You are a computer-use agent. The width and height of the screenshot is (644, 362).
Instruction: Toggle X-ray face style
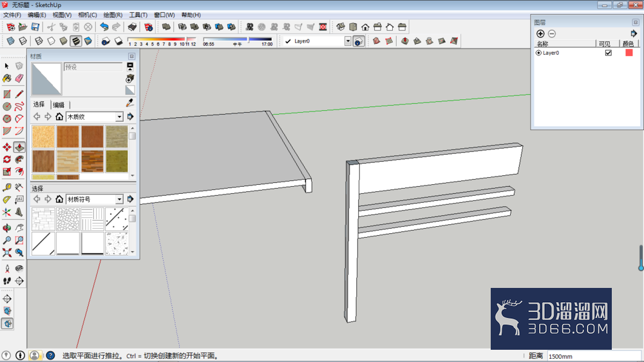pos(11,41)
